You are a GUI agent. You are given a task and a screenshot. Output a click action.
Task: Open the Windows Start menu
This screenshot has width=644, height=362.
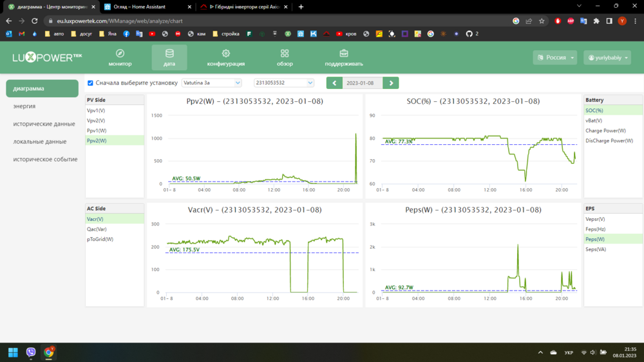pos(13,352)
